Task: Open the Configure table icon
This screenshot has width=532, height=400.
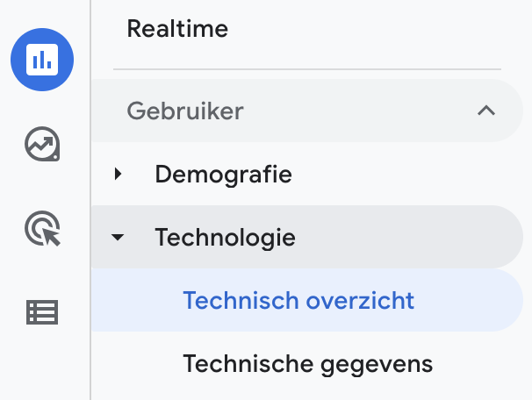Action: 42,312
